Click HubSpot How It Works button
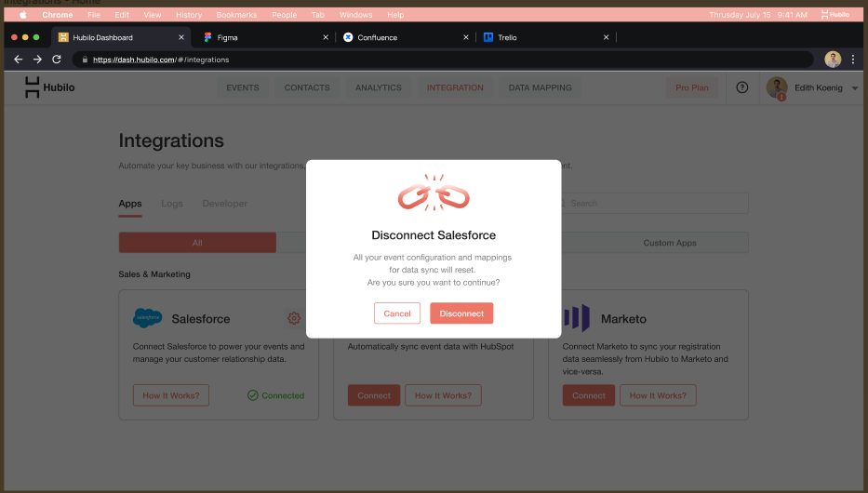Viewport: 868px width, 493px height. pyautogui.click(x=443, y=395)
